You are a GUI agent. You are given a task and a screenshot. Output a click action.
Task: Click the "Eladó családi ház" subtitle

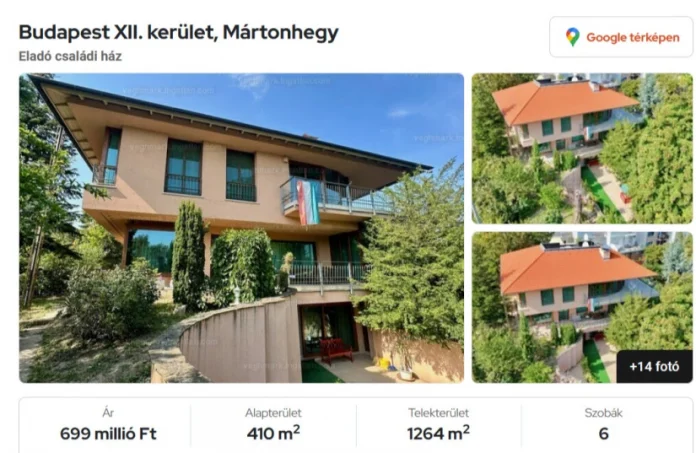[x=70, y=56]
